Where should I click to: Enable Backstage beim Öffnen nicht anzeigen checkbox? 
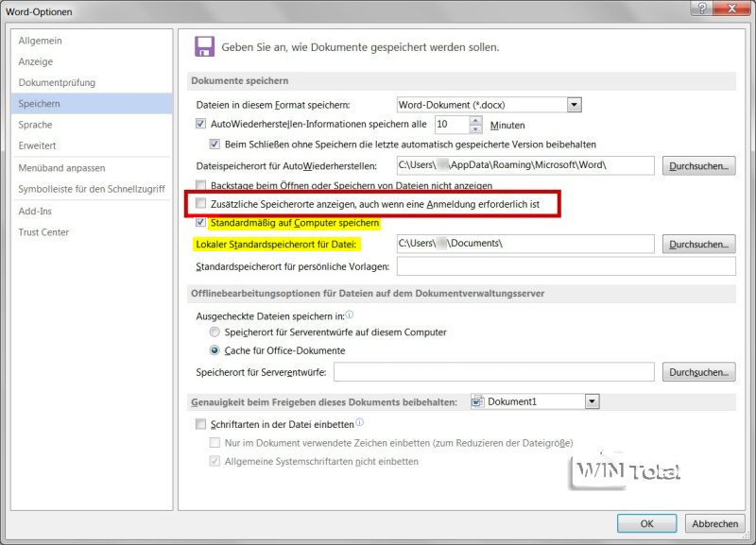coord(200,185)
